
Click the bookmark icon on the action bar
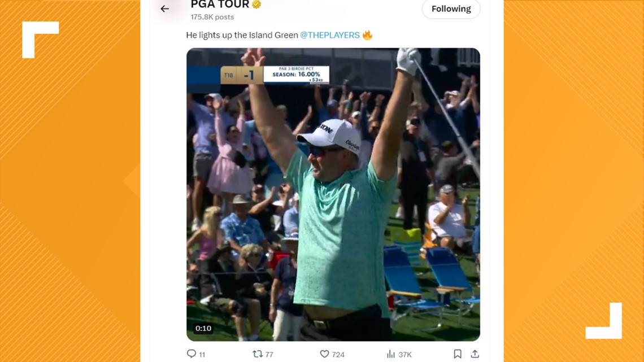[x=458, y=354]
